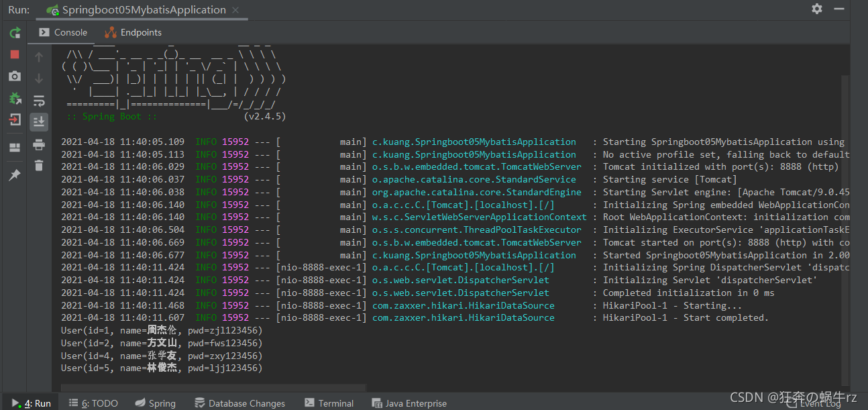Click "Initializing Servlet 'dispatcherServlet'" message

coord(710,280)
